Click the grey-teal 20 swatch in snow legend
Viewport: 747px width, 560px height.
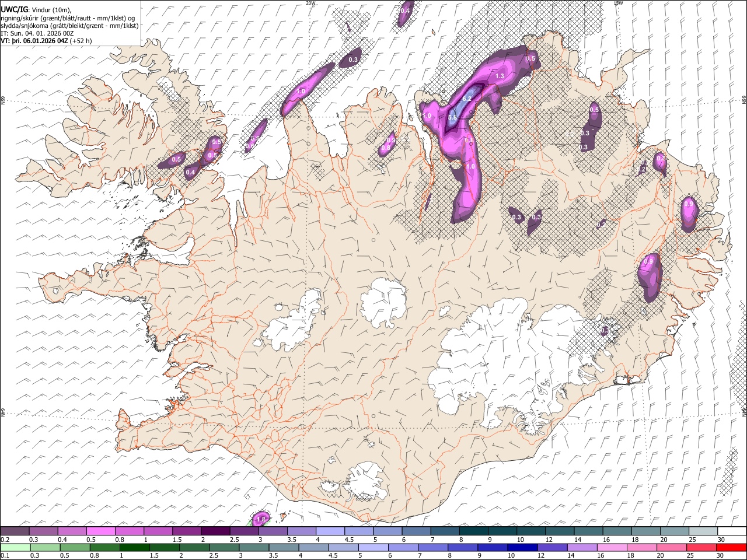pyautogui.click(x=674, y=531)
